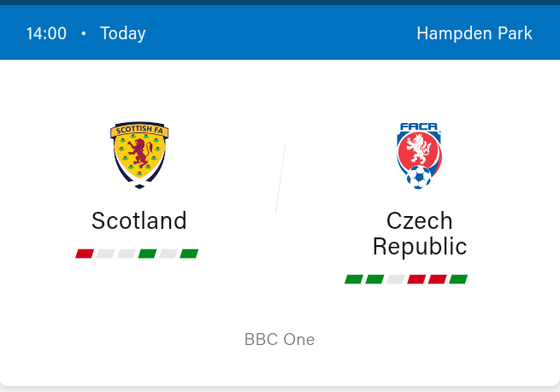Image resolution: width=560 pixels, height=392 pixels.
Task: Click the Scottish FA crest
Action: [x=139, y=155]
